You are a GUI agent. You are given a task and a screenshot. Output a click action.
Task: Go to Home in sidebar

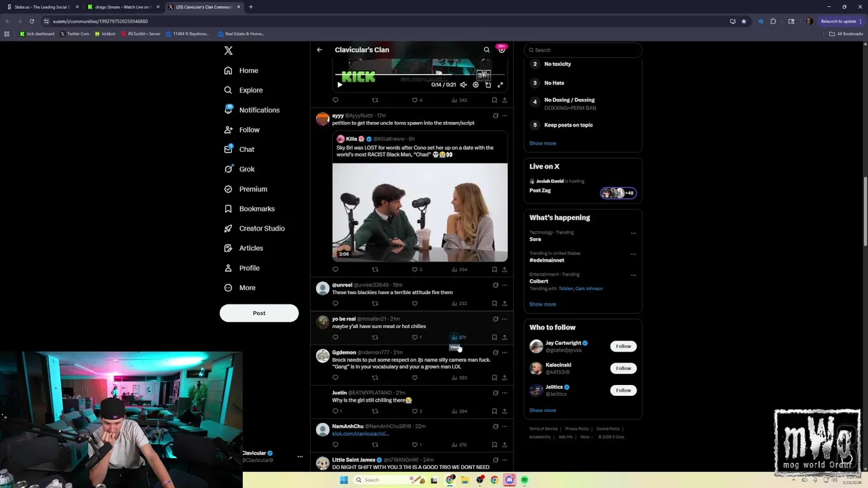(x=241, y=70)
